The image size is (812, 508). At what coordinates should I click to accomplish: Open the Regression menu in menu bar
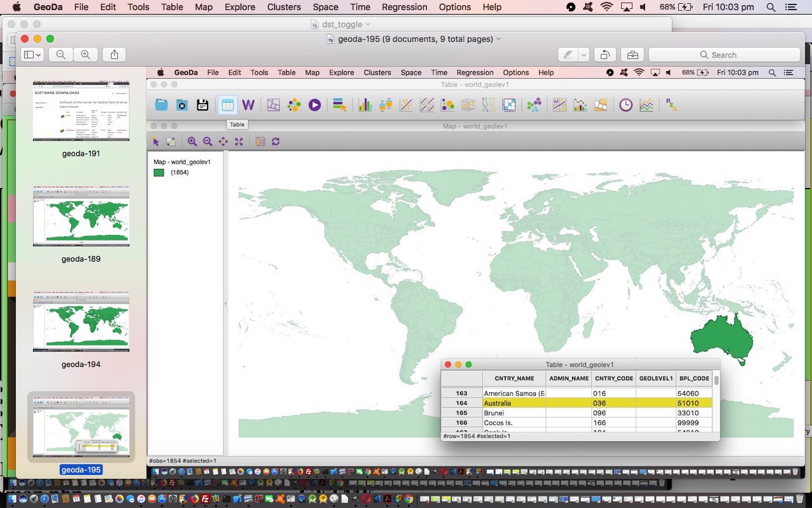pos(405,7)
